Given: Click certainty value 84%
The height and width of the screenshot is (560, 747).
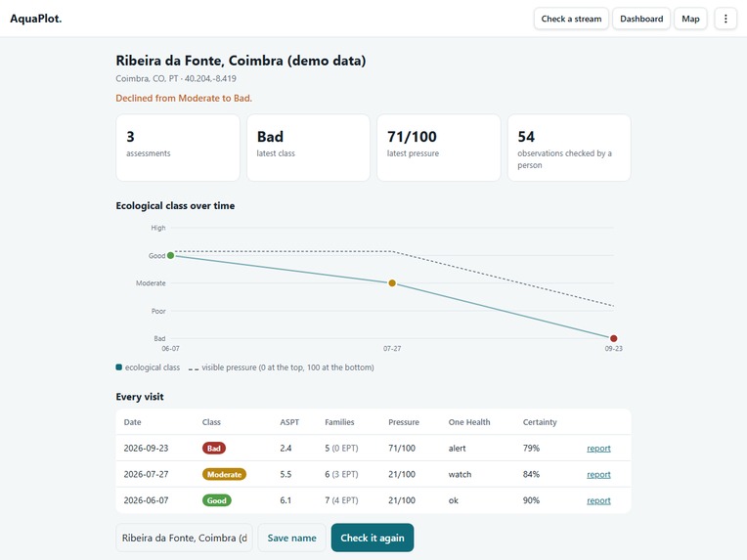Looking at the screenshot, I should coord(531,474).
